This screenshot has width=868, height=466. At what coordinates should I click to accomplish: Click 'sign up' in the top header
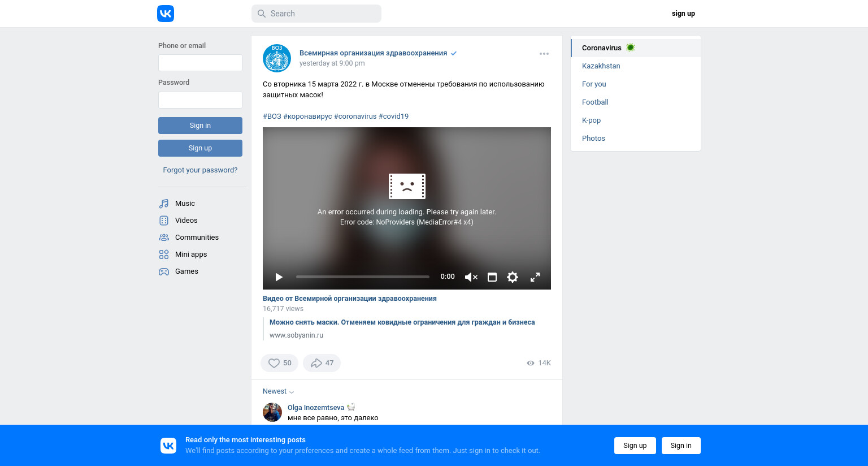pos(683,14)
